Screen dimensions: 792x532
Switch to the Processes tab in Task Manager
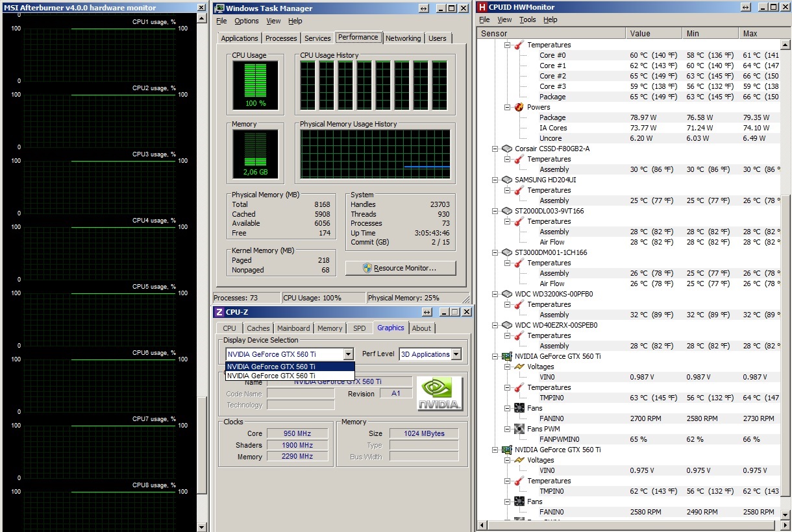pyautogui.click(x=281, y=38)
